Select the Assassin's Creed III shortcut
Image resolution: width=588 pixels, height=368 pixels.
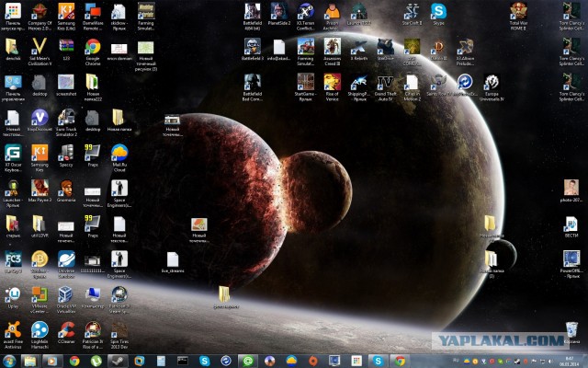(333, 52)
